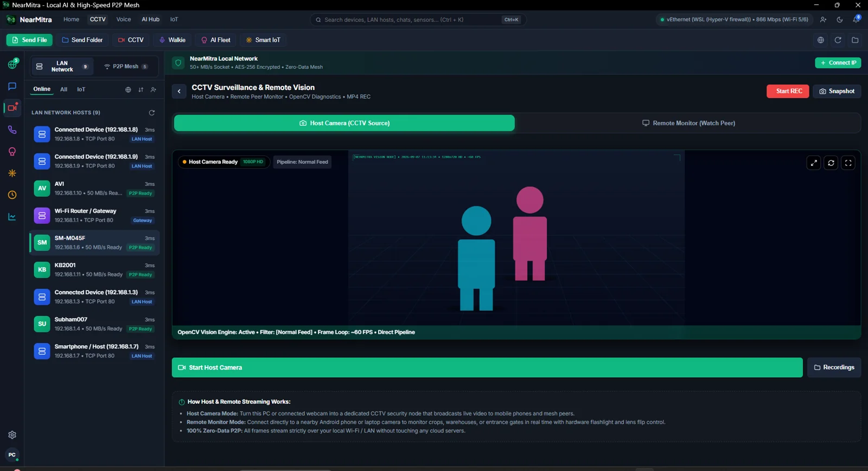
Task: Click the add-user icon beside network status
Action: 823,20
